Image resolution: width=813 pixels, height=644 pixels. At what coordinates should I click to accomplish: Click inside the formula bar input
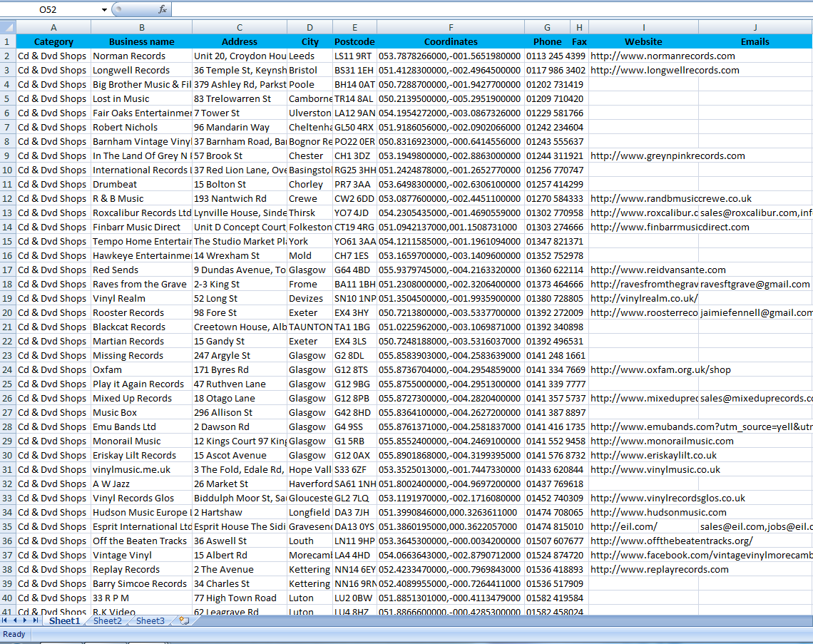tap(491, 9)
